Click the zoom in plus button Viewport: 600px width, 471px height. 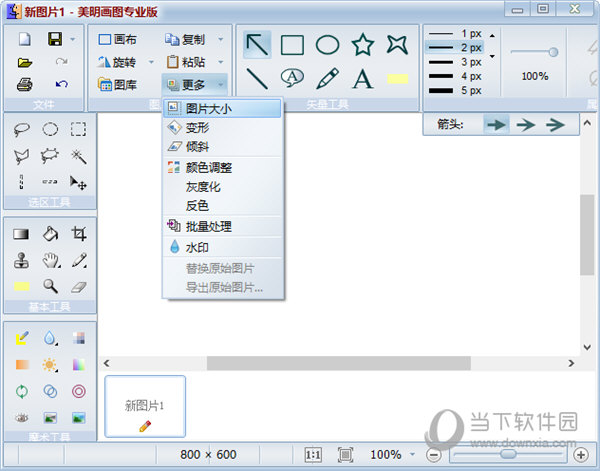point(581,455)
